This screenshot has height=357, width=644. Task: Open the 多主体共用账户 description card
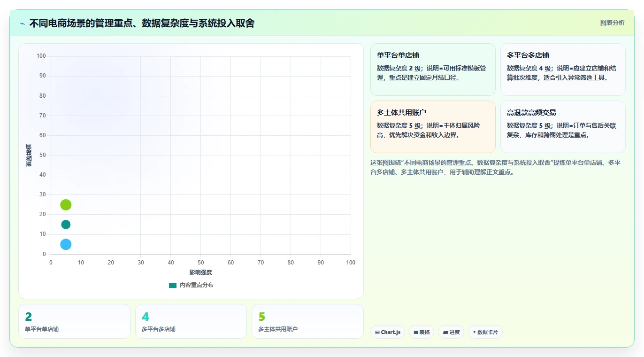coord(433,127)
